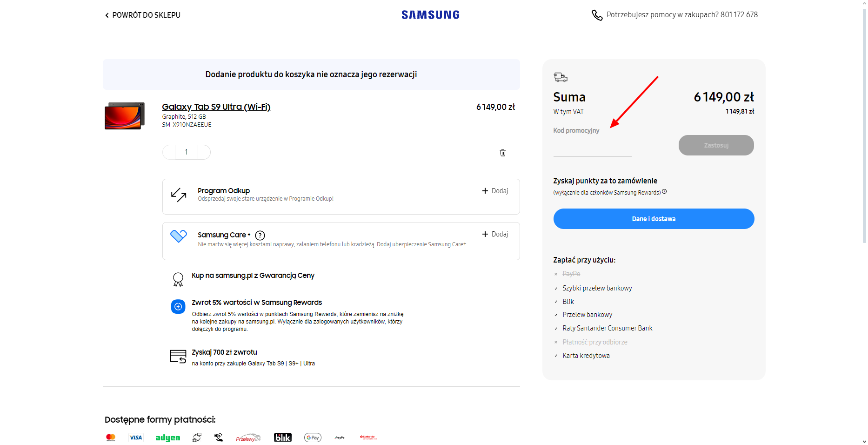Click the Samsung Care+ heart icon
The width and height of the screenshot is (868, 445).
pos(179,236)
